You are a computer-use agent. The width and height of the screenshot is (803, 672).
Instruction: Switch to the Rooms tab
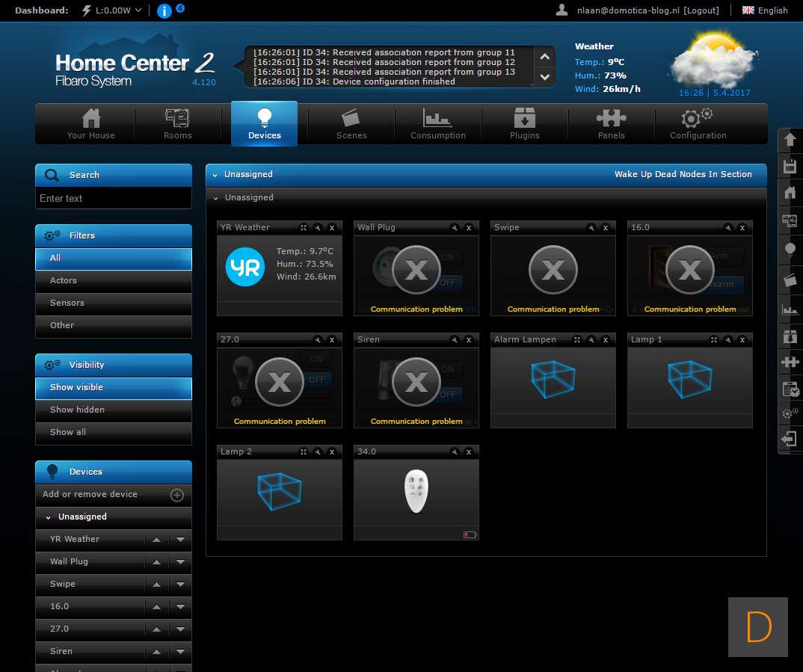coord(177,124)
